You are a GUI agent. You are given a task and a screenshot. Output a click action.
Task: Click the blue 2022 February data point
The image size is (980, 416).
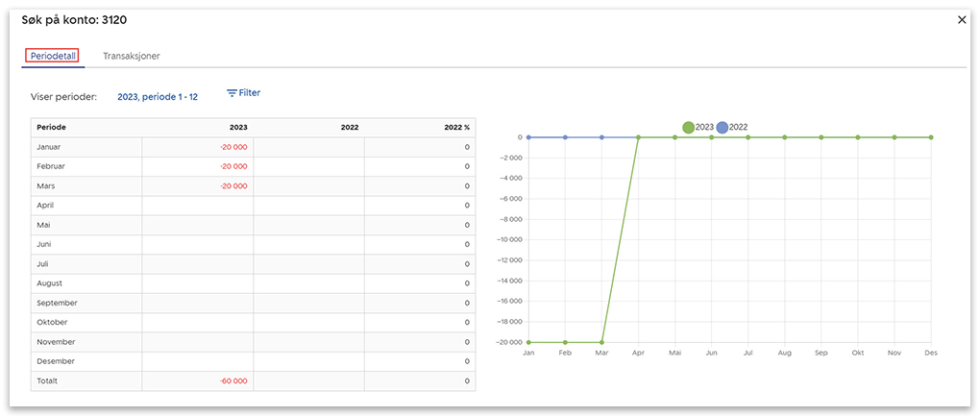(x=565, y=137)
